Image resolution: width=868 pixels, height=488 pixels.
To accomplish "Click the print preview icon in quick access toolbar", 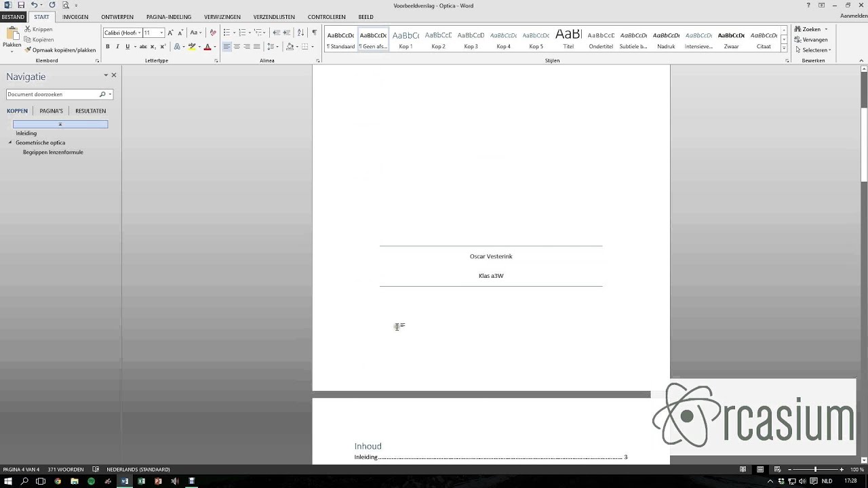I will pos(66,5).
